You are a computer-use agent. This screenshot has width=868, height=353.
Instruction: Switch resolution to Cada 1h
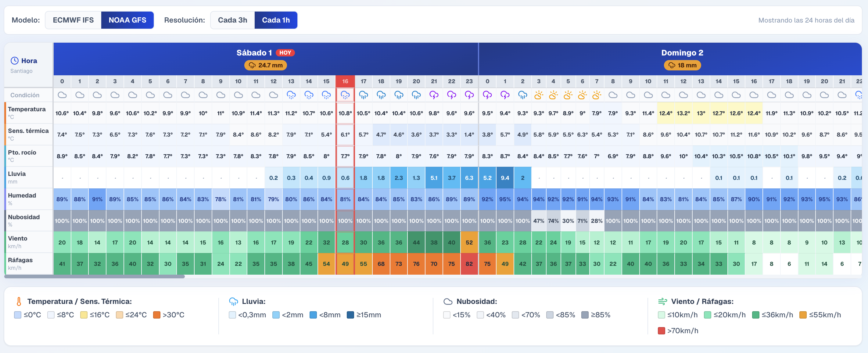coord(276,20)
